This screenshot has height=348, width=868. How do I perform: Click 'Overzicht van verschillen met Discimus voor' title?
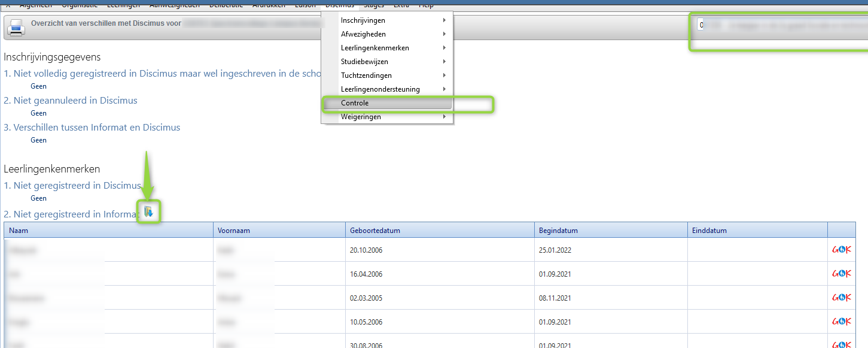[x=106, y=23]
